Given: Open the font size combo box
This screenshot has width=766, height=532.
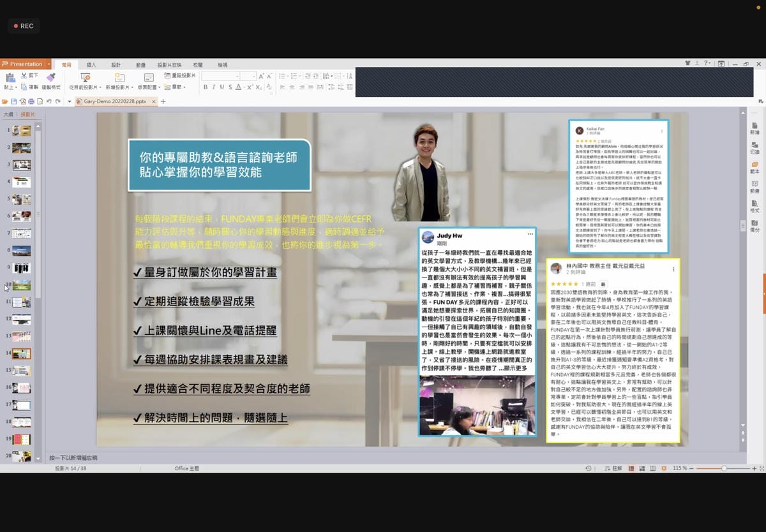Looking at the screenshot, I should 248,76.
